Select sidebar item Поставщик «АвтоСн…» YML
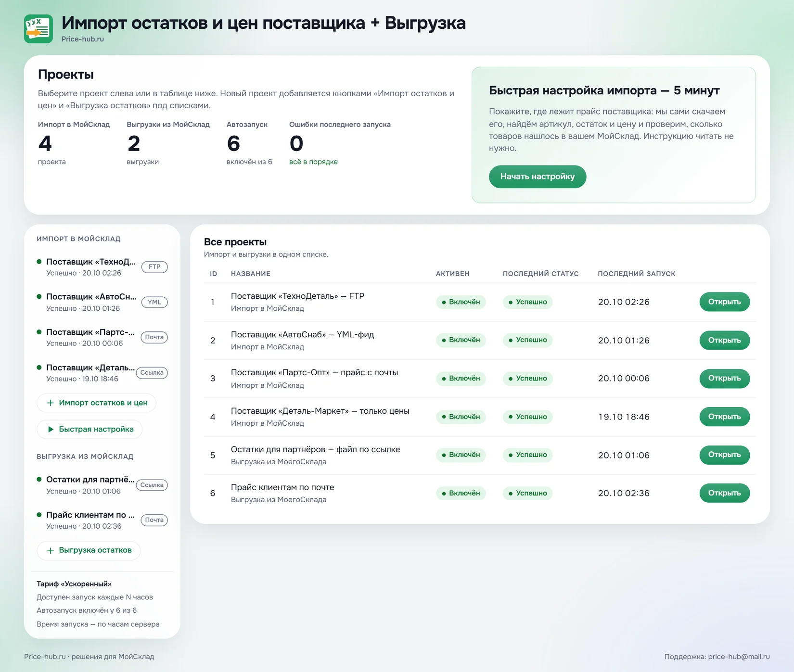 tap(102, 302)
